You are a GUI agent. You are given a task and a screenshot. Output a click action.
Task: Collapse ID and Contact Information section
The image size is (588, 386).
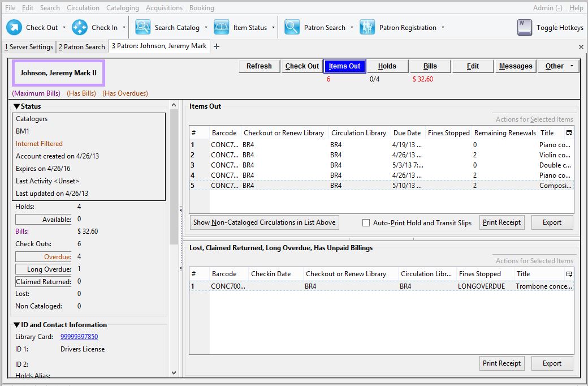coord(16,325)
